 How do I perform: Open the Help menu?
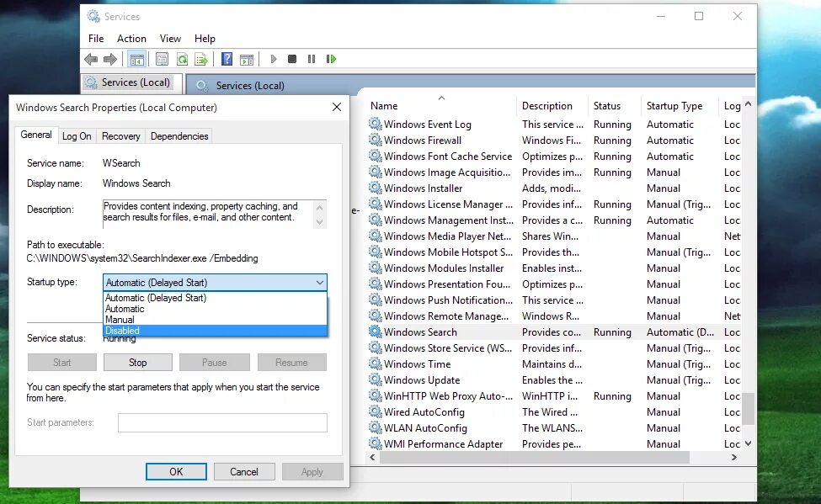pyautogui.click(x=205, y=38)
